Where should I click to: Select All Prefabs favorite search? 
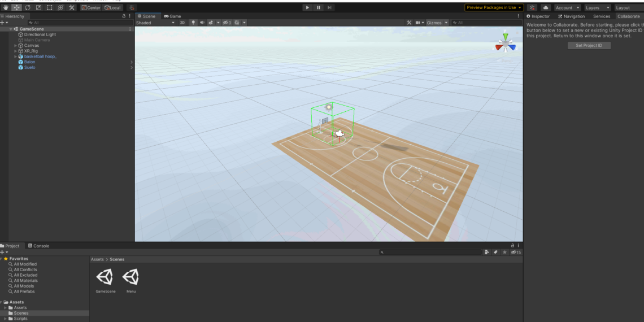point(24,291)
